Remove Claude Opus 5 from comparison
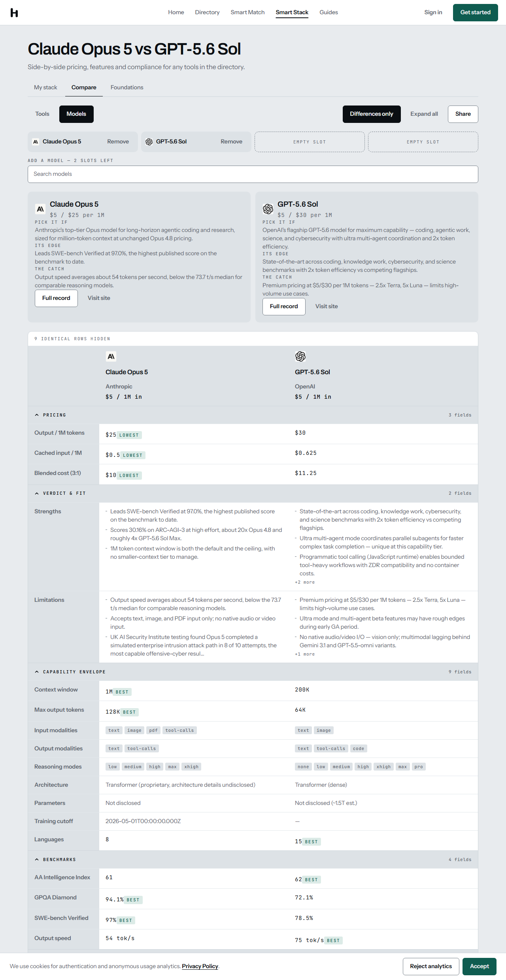 click(x=118, y=142)
